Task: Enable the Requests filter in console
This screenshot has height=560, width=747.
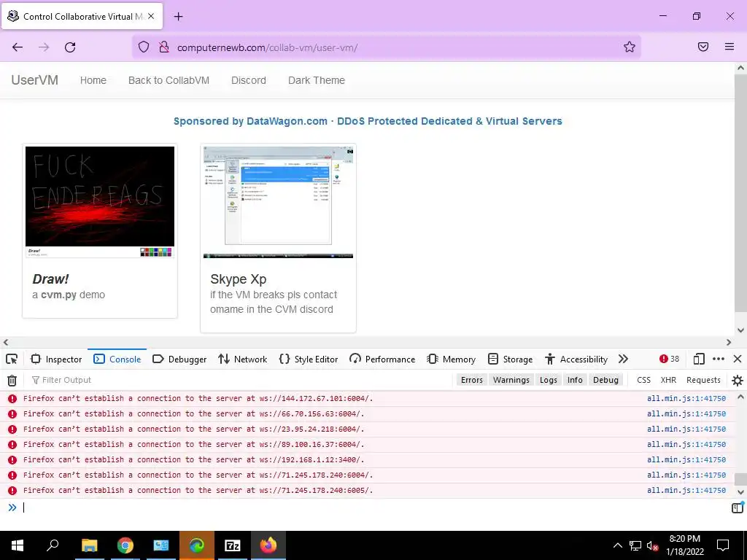Action: pos(703,380)
